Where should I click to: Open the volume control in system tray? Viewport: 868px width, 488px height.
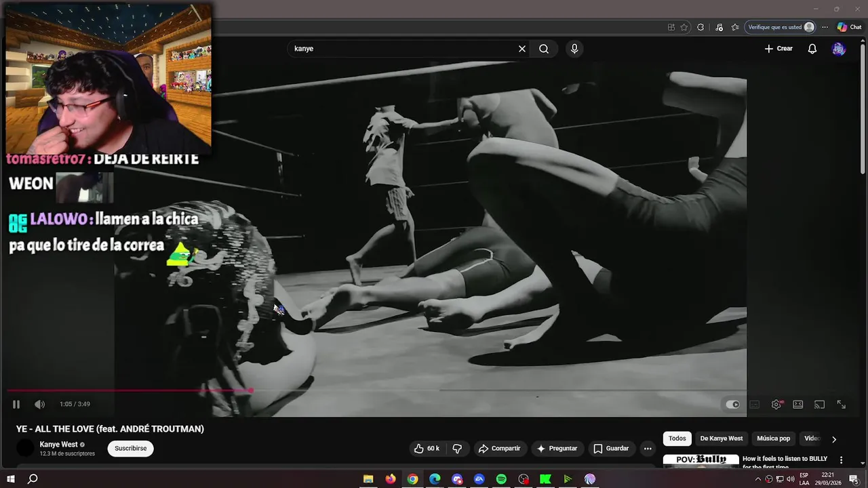[790, 479]
